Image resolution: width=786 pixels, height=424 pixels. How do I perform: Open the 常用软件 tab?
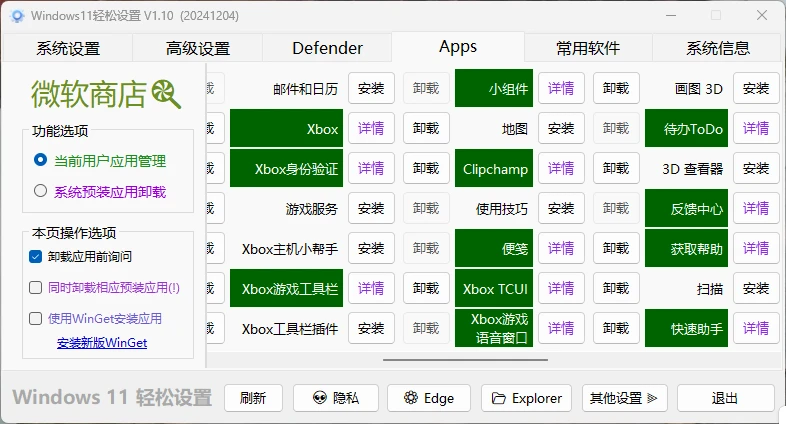tap(588, 48)
